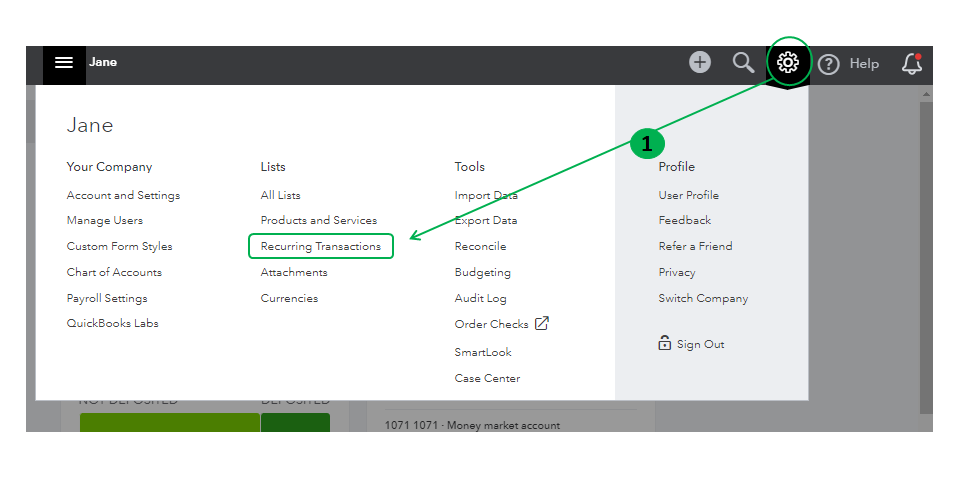Open Custom Form Styles
972x478 pixels.
119,246
